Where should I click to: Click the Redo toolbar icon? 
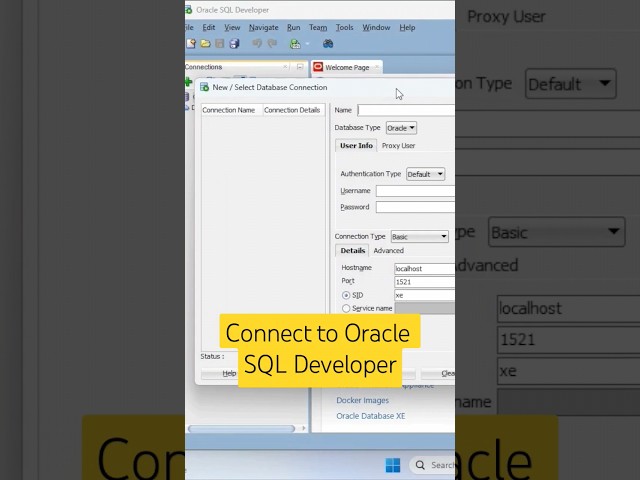pyautogui.click(x=272, y=43)
